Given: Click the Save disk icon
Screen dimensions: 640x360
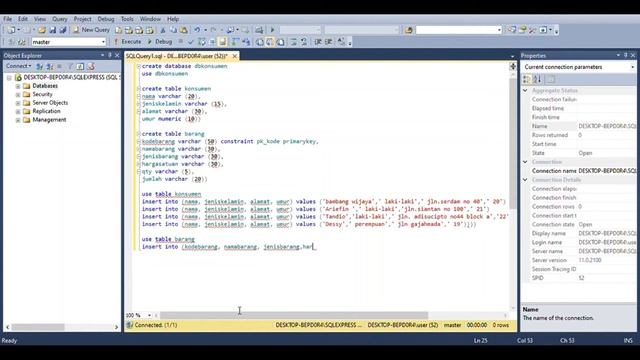Looking at the screenshot, I should click(x=53, y=30).
